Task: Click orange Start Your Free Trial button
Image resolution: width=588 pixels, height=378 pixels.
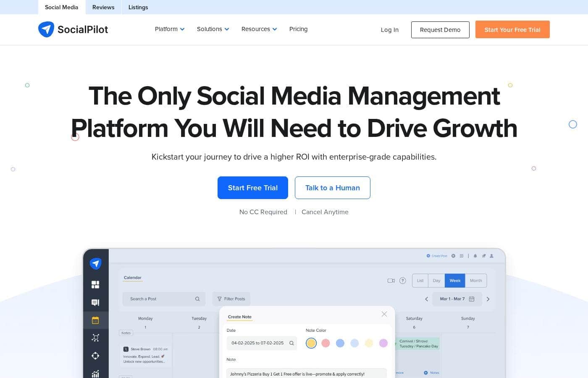Action: click(x=512, y=29)
